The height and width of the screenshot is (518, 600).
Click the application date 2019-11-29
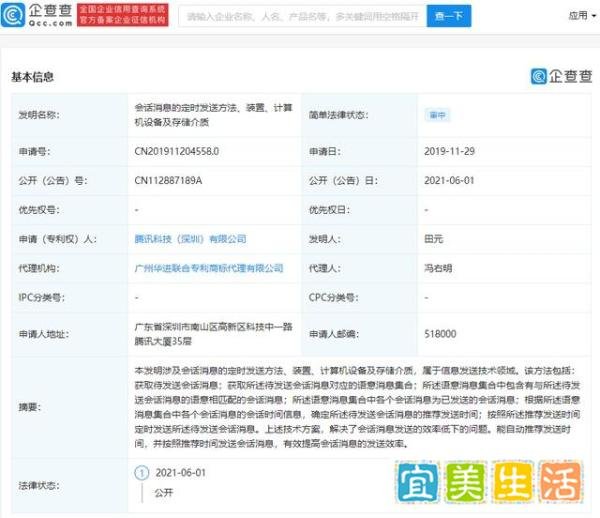click(x=449, y=151)
